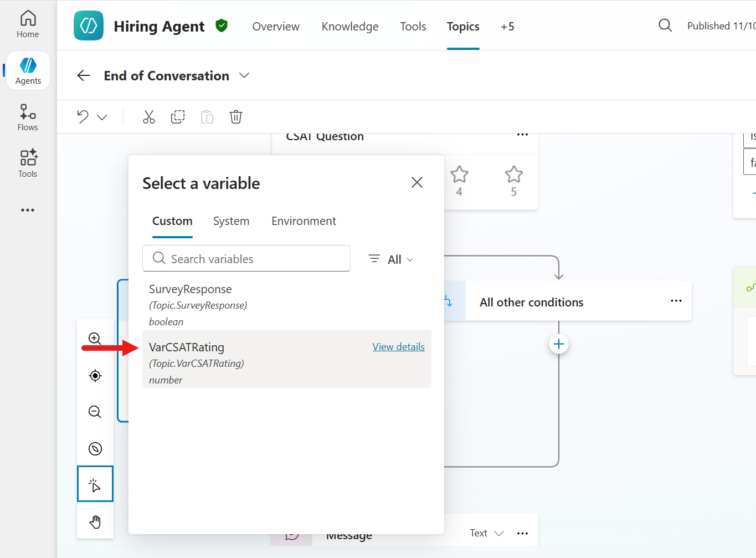Select the Cut icon in the topic toolbar

pos(148,117)
